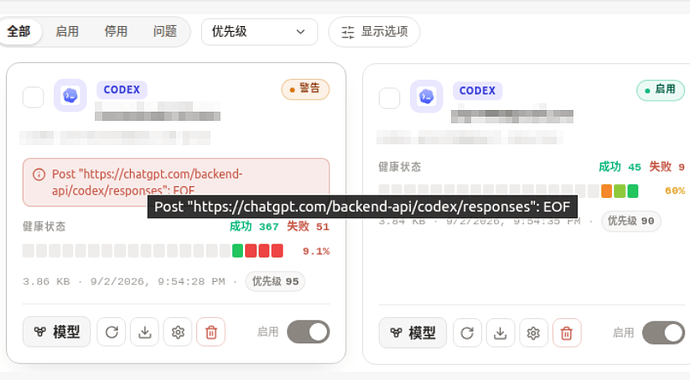Click the chevron arrow of the 优先级 dropdown
Viewport: 690px width, 380px height.
(x=301, y=32)
